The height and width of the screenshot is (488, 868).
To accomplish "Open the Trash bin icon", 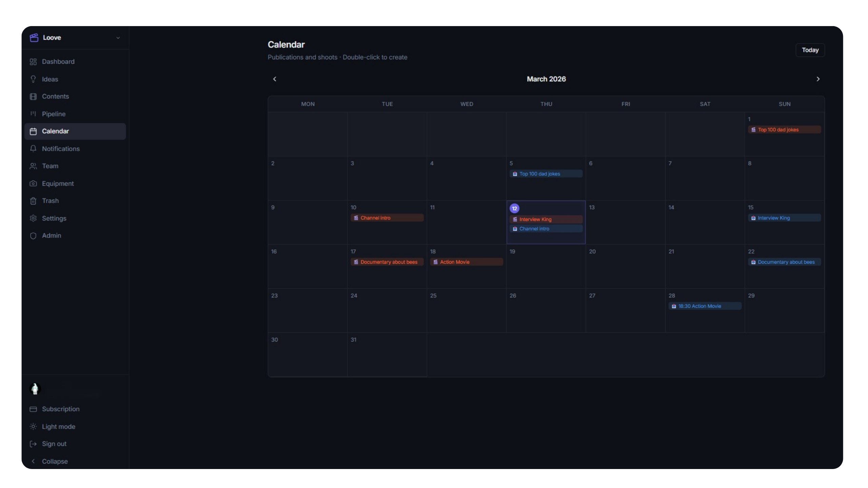I will [x=33, y=201].
